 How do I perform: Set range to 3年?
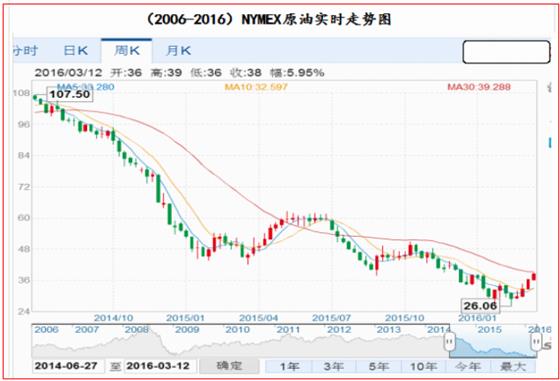pos(334,366)
